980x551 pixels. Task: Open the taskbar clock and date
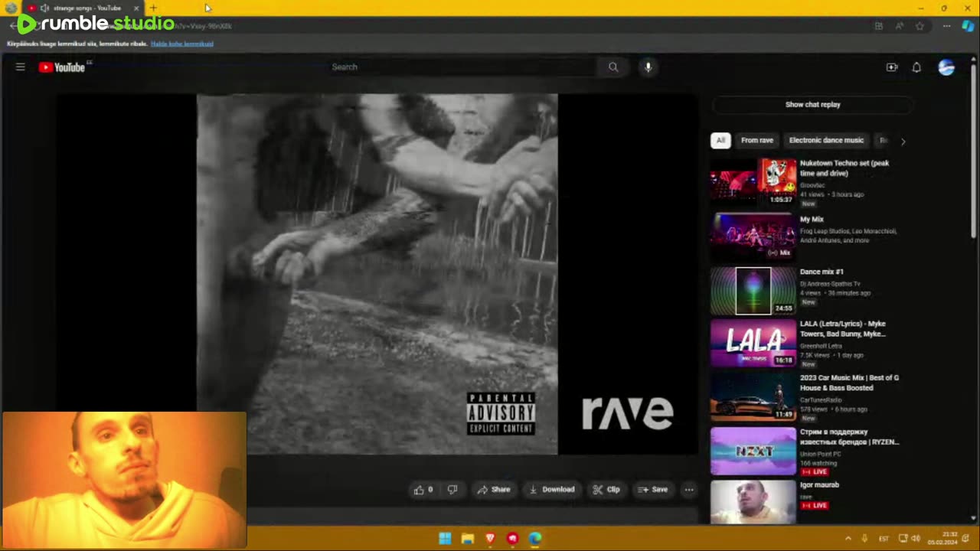coord(942,539)
